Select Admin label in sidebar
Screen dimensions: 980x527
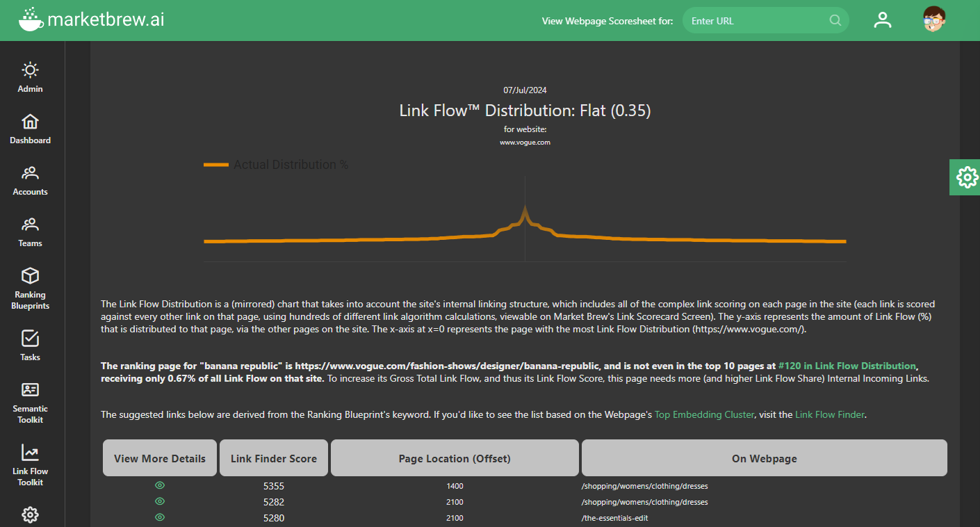[30, 89]
